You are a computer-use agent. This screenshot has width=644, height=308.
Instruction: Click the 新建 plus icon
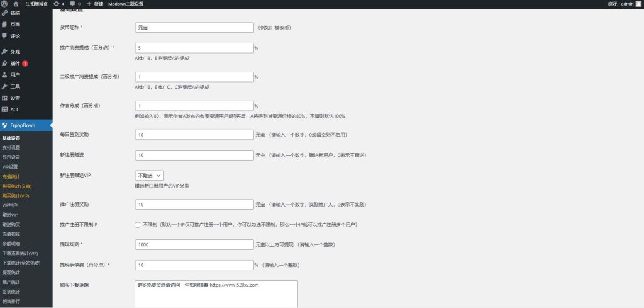[89, 4]
